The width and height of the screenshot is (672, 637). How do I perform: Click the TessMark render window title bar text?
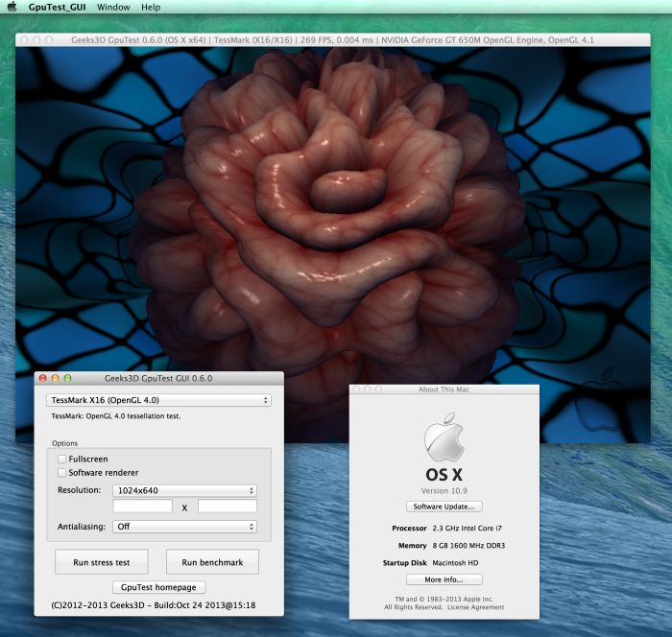point(332,40)
